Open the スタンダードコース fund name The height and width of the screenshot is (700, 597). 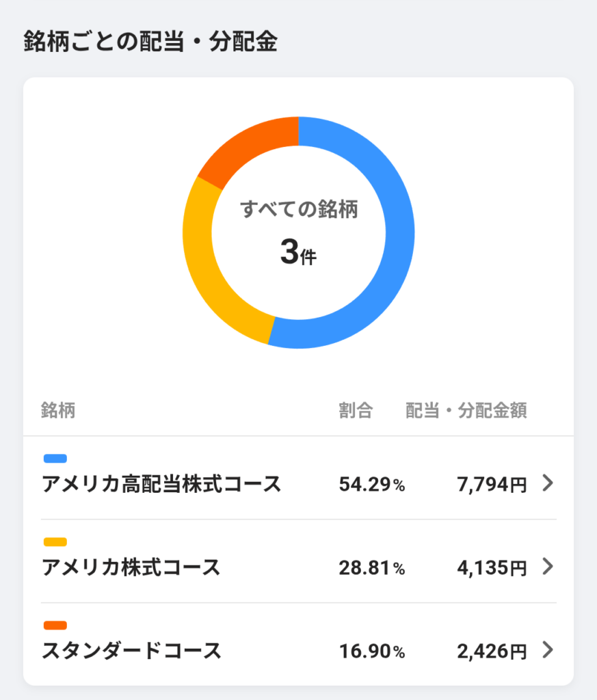132,651
